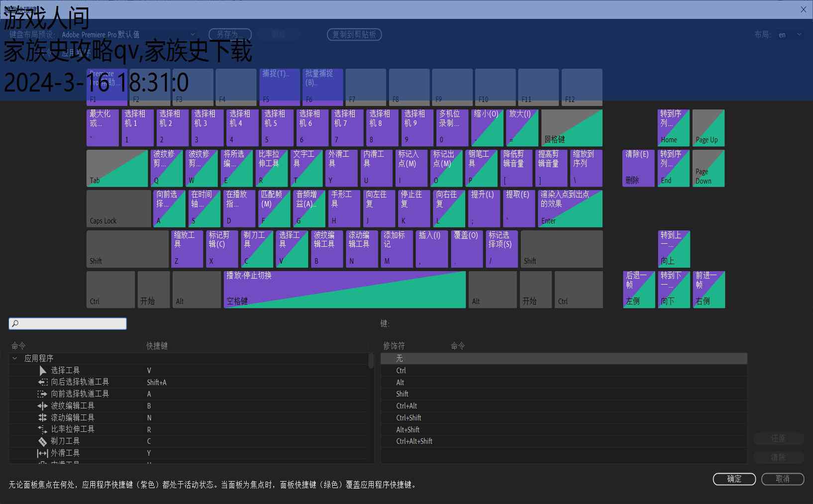
Task: Click the 空格键 play-stop toggle key
Action: (345, 290)
